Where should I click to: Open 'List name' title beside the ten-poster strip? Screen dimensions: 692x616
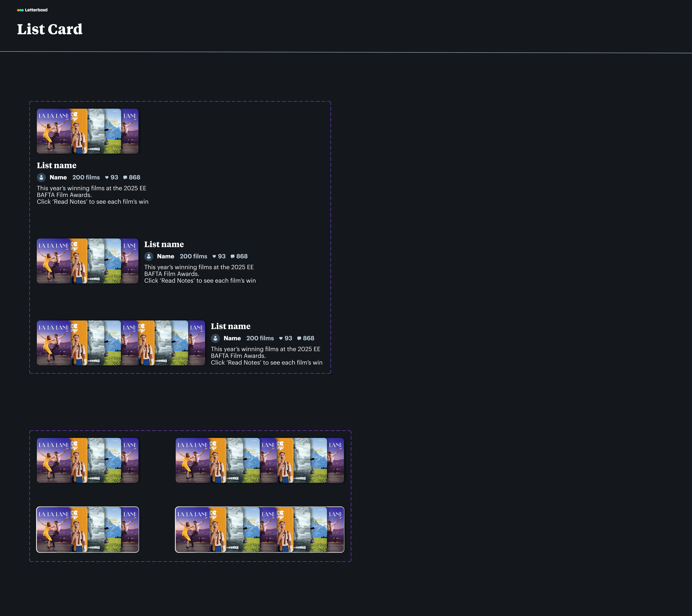(x=231, y=326)
